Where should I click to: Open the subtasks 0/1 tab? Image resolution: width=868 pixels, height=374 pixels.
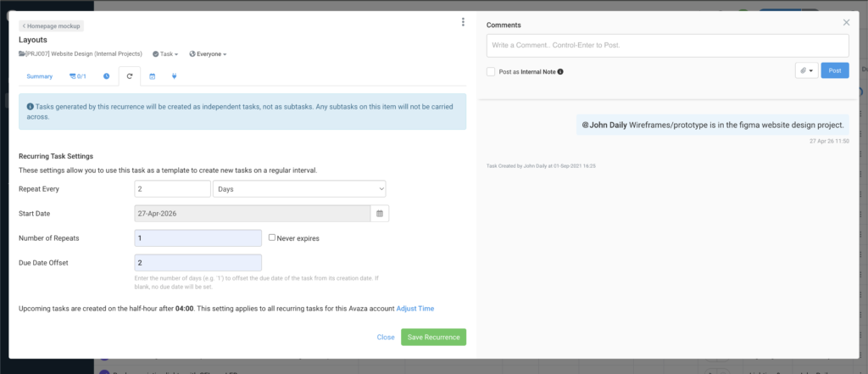78,76
